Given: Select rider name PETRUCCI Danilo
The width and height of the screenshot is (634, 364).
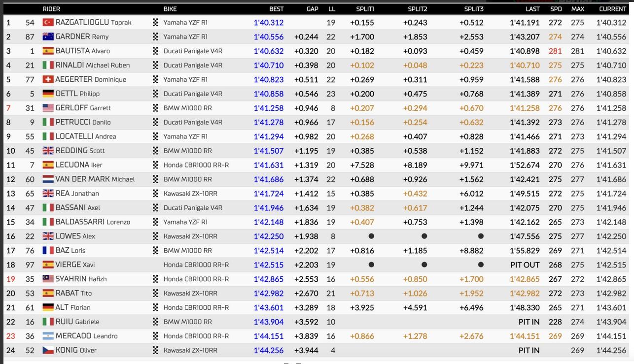Looking at the screenshot, I should 83,122.
